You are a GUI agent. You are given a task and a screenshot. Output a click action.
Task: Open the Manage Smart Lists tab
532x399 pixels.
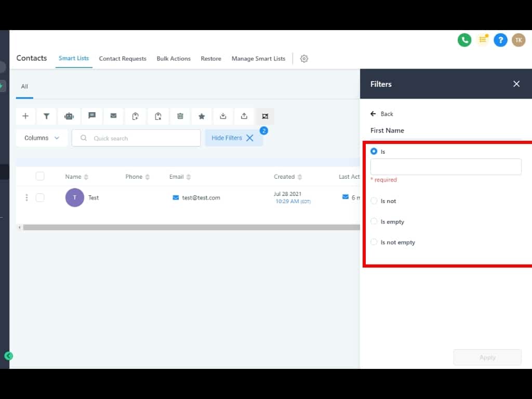tap(258, 59)
